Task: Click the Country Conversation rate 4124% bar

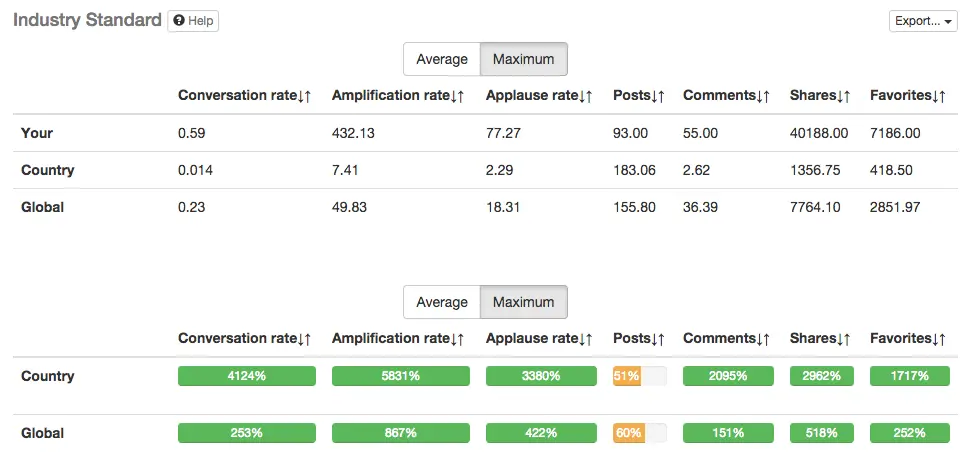Action: [247, 376]
